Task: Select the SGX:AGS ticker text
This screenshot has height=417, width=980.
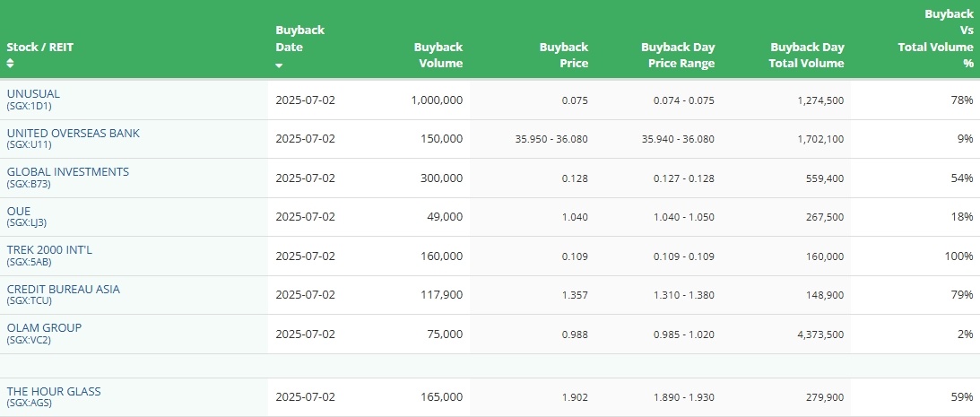Action: tap(30, 404)
